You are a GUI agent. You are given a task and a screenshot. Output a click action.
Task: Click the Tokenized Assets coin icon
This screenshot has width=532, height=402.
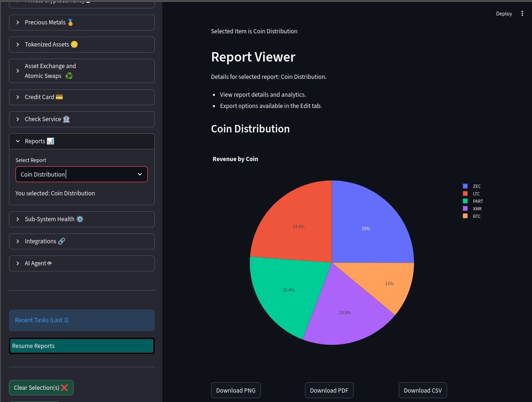[74, 44]
